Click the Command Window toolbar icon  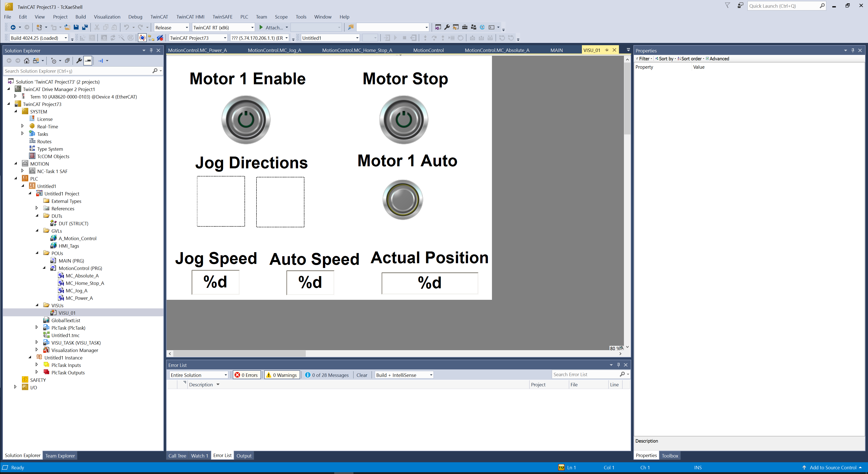pyautogui.click(x=492, y=27)
